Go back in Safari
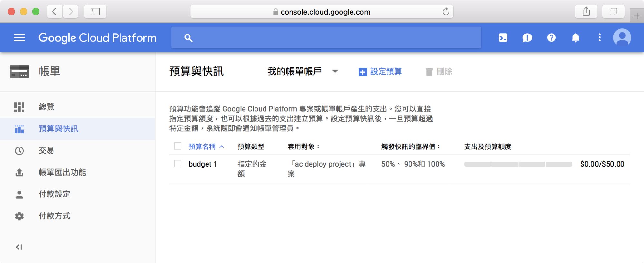The height and width of the screenshot is (263, 644). [x=54, y=12]
